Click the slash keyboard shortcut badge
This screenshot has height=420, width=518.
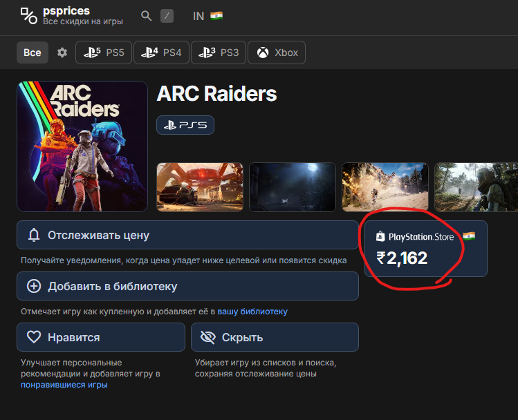[167, 16]
